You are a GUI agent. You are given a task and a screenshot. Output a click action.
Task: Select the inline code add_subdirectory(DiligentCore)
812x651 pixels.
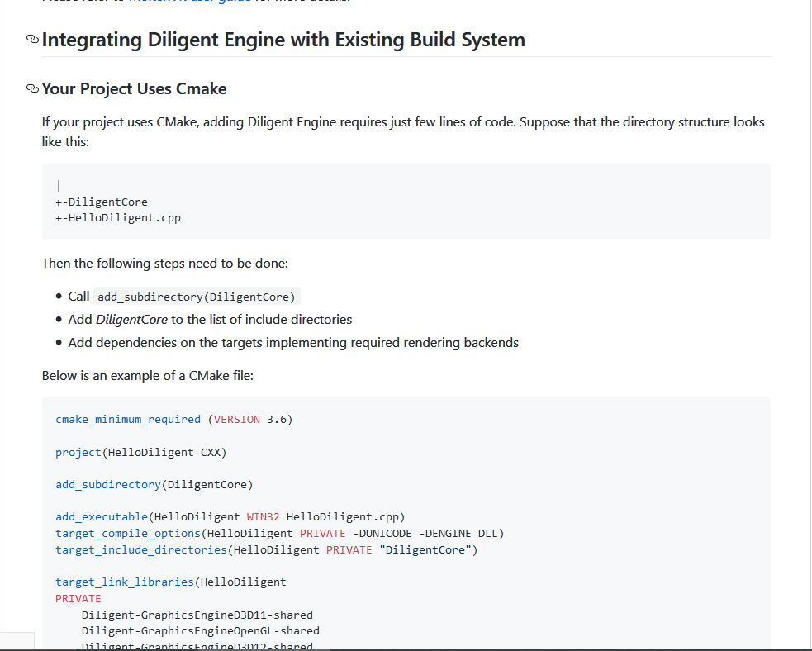click(x=195, y=297)
